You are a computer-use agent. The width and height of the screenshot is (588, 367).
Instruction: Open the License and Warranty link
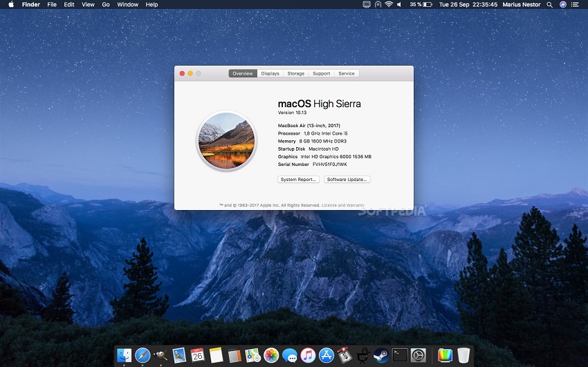click(x=342, y=205)
